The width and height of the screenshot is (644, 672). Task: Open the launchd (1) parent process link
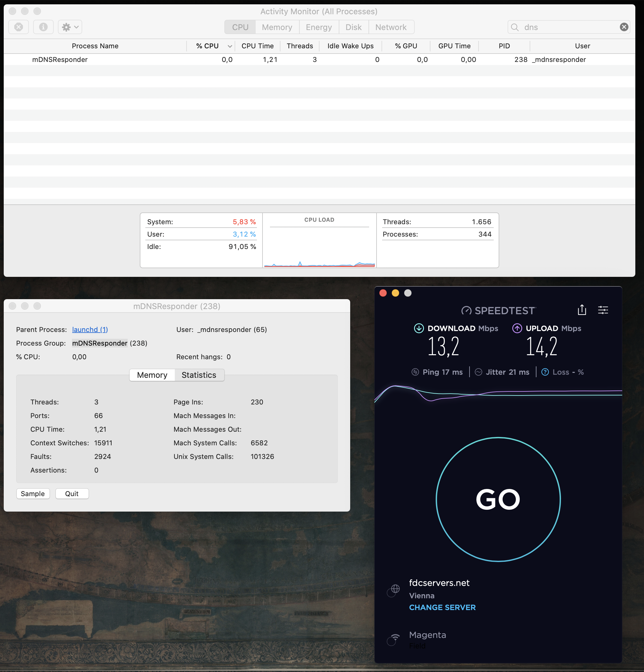coord(90,329)
